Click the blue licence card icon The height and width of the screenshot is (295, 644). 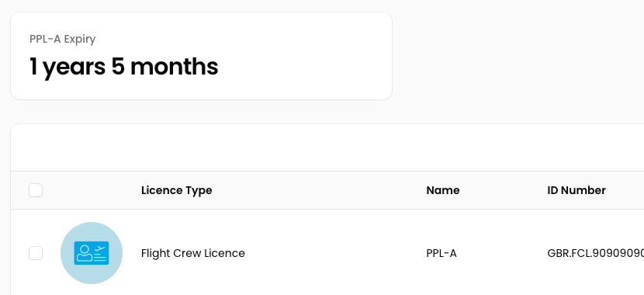click(92, 253)
